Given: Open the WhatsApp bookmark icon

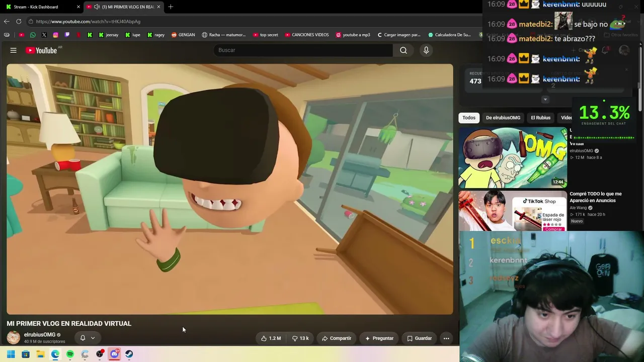Looking at the screenshot, I should (33, 35).
